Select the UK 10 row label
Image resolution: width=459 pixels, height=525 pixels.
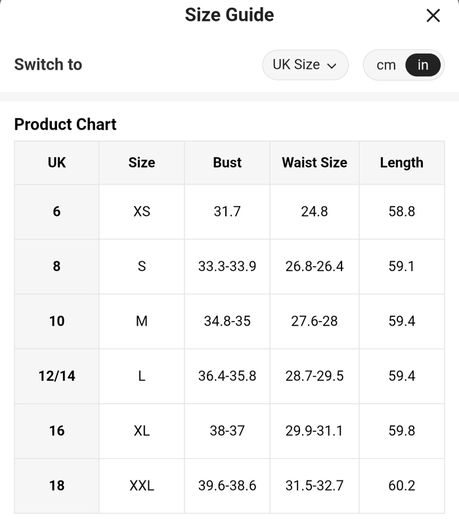57,321
